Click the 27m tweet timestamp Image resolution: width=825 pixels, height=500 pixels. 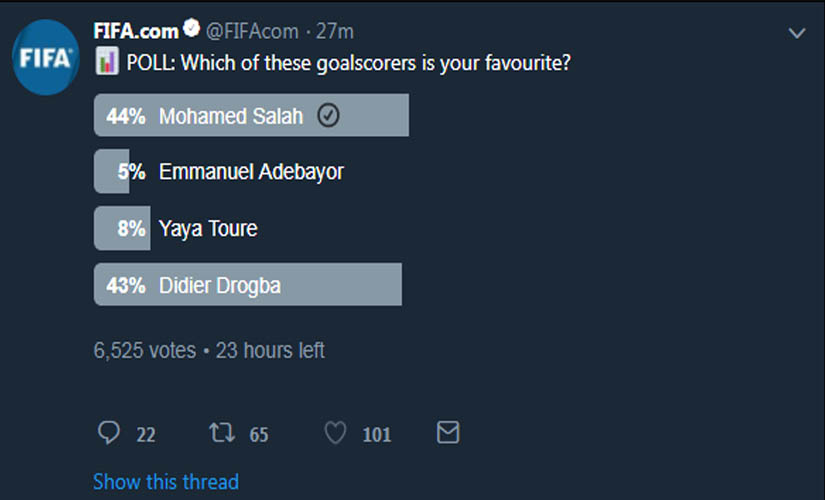[337, 32]
